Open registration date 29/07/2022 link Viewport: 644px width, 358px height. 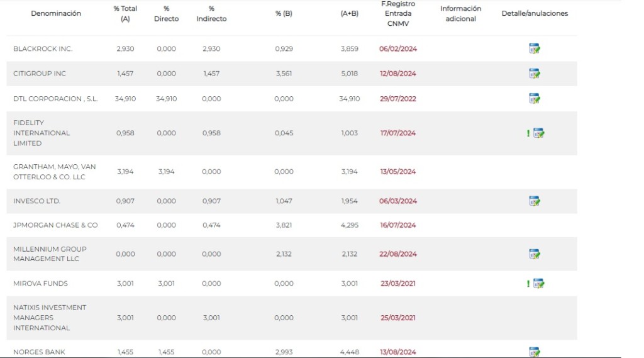coord(398,99)
